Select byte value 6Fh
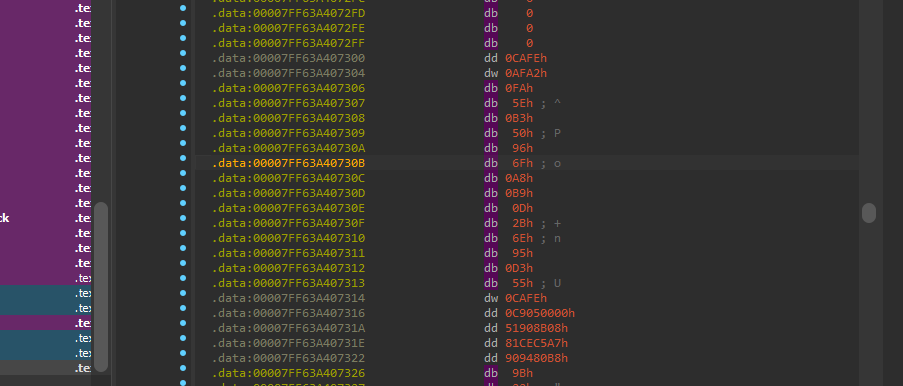 [x=522, y=164]
